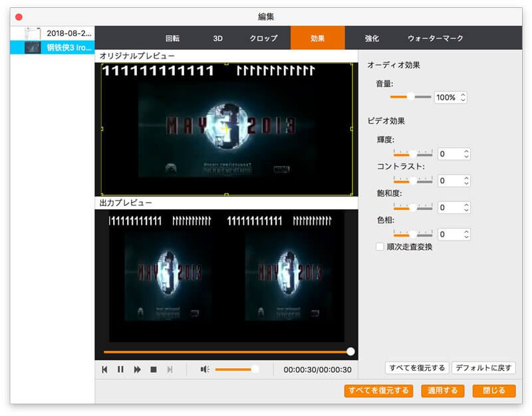Click the オーディオ効果 heading

(x=394, y=65)
